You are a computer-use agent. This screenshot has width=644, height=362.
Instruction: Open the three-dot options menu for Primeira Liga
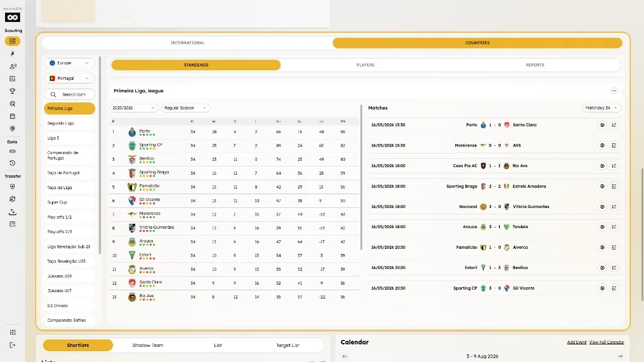[614, 90]
